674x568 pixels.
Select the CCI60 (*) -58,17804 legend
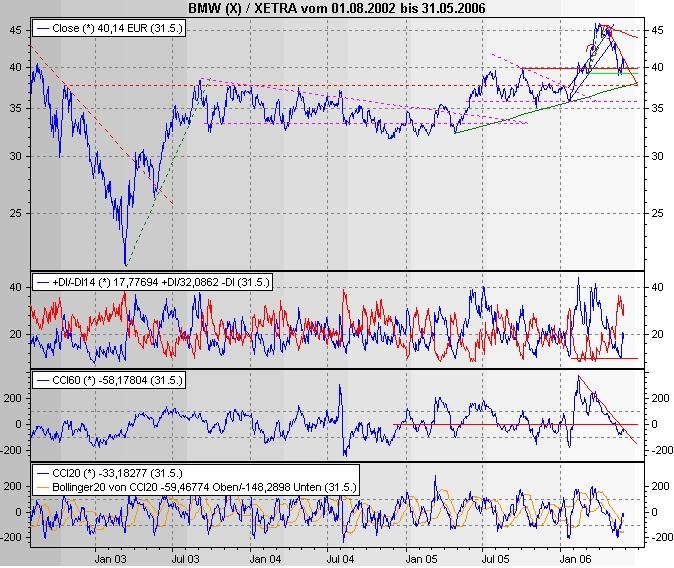click(x=109, y=380)
